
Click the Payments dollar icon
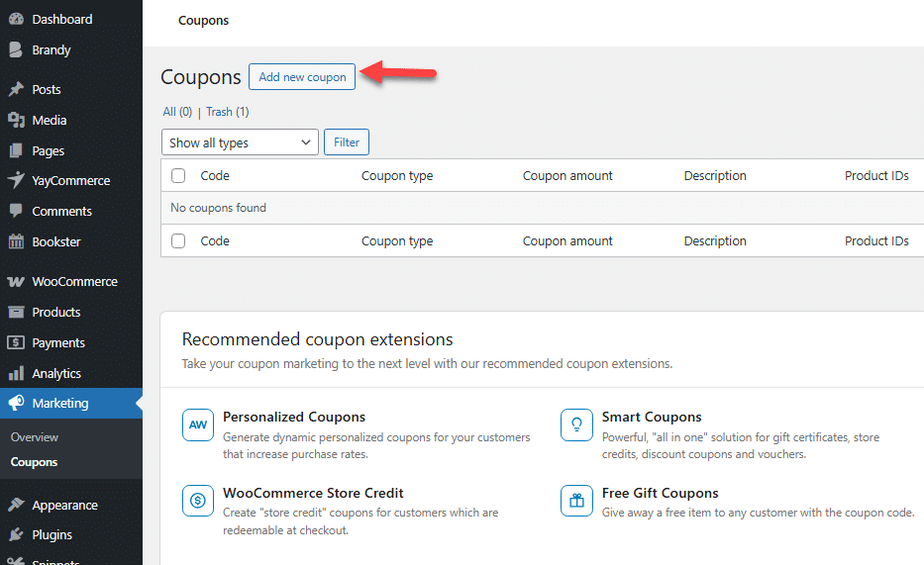click(x=16, y=342)
